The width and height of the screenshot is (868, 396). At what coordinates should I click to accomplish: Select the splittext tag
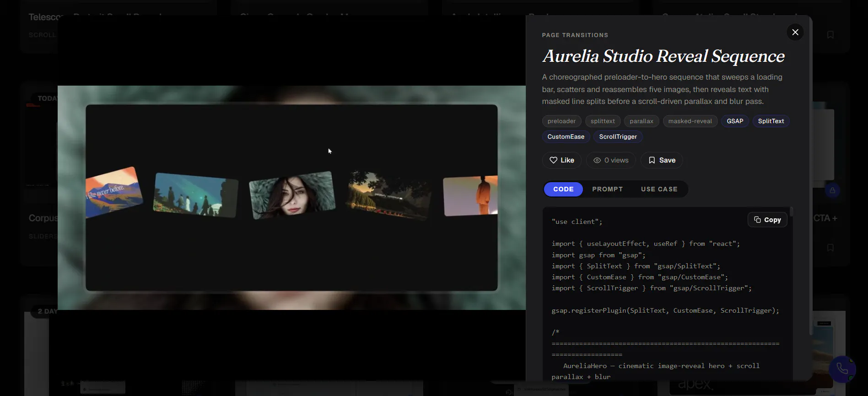pos(603,121)
